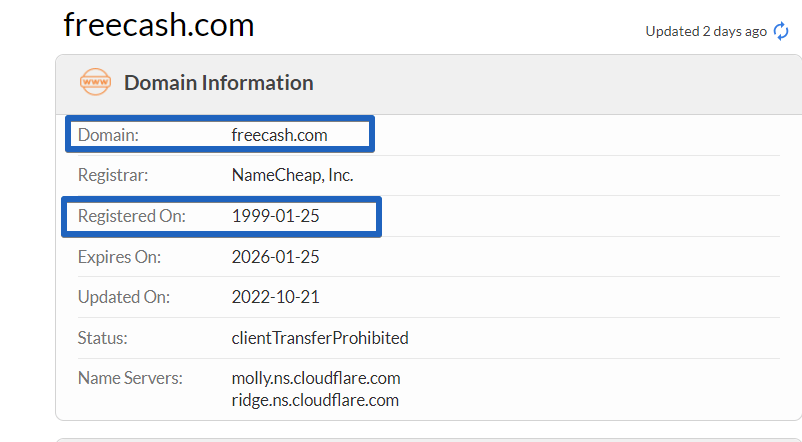Screen dimensions: 802x442
Task: Click molly.ns.cloudflare.com name server
Action: tap(316, 378)
